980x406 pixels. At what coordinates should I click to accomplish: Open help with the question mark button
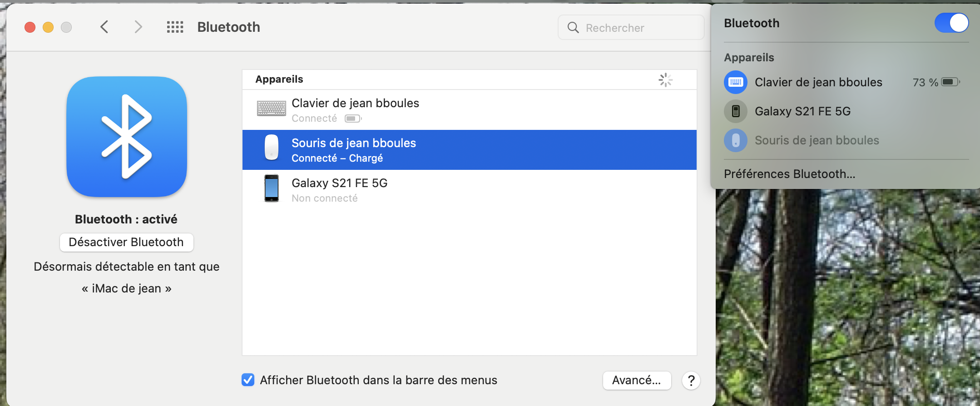tap(691, 380)
